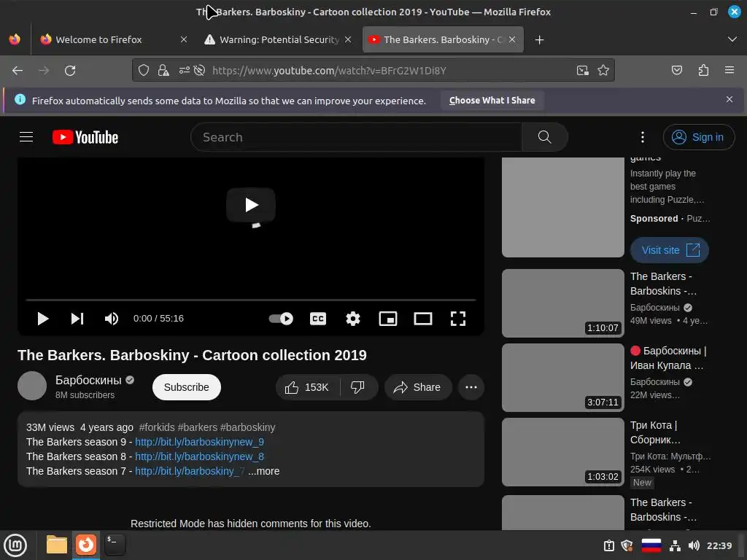Open the 1:03:02 Три Кота thumbnail
747x560 pixels.
(562, 452)
